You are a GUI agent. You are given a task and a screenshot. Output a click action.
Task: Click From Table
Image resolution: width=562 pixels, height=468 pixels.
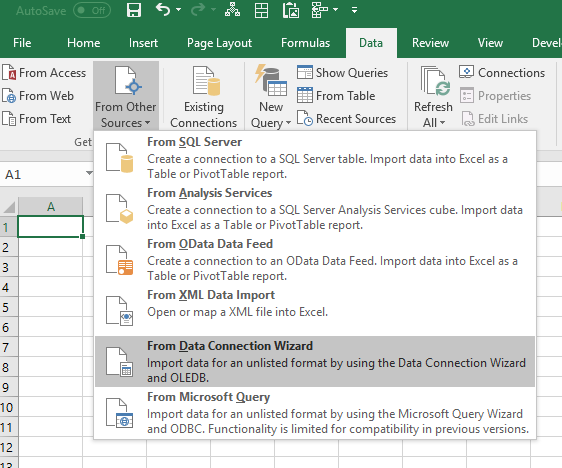point(336,96)
